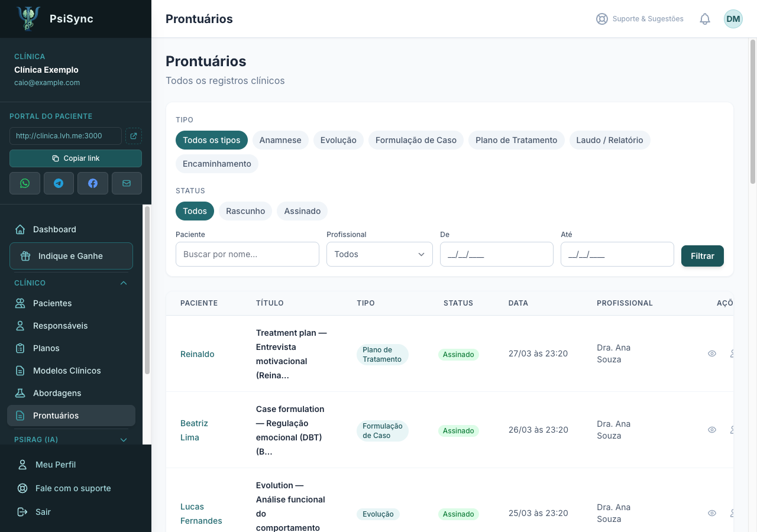Viewport: 757px width, 532px height.
Task: Select the Todos status chip
Action: click(x=195, y=211)
